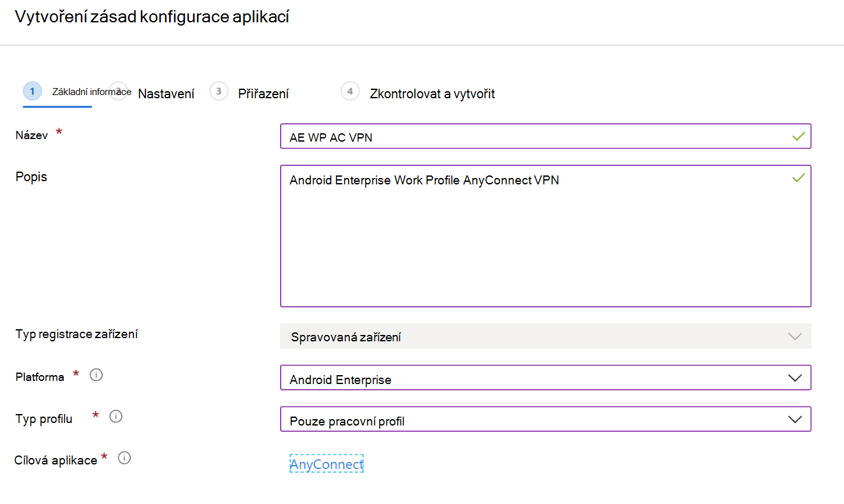
Task: Click the Popis field label
Action: [31, 177]
